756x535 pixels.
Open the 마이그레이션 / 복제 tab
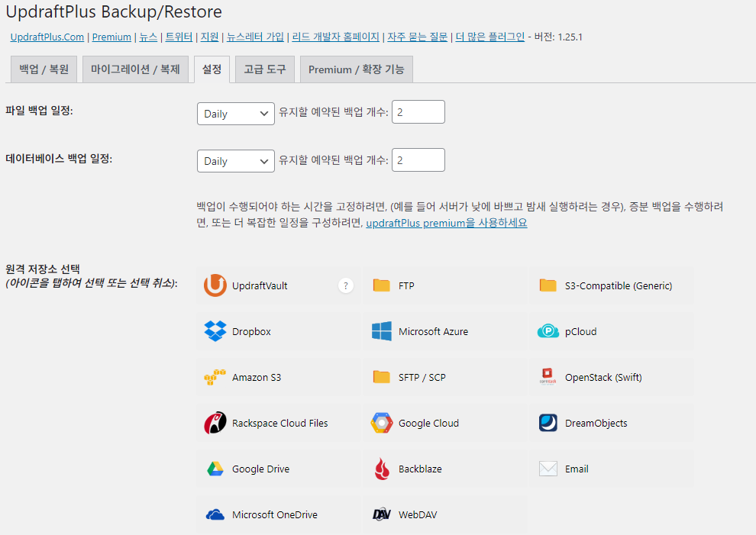135,69
